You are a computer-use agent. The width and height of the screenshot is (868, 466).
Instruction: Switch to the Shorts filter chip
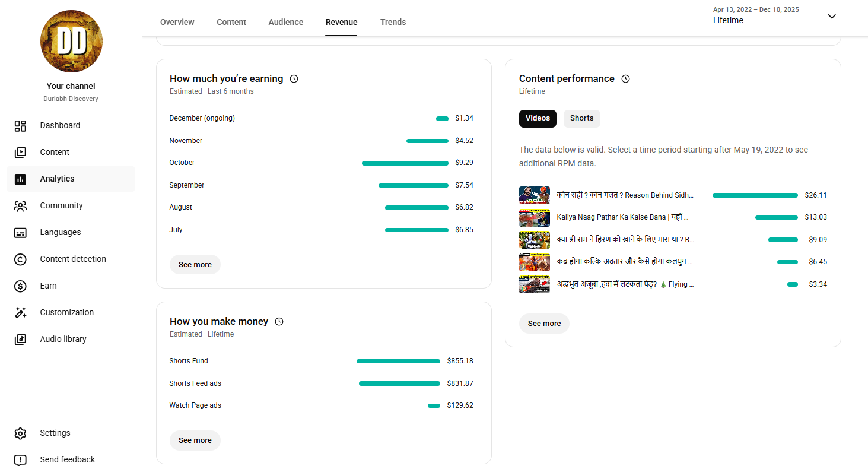coord(581,118)
